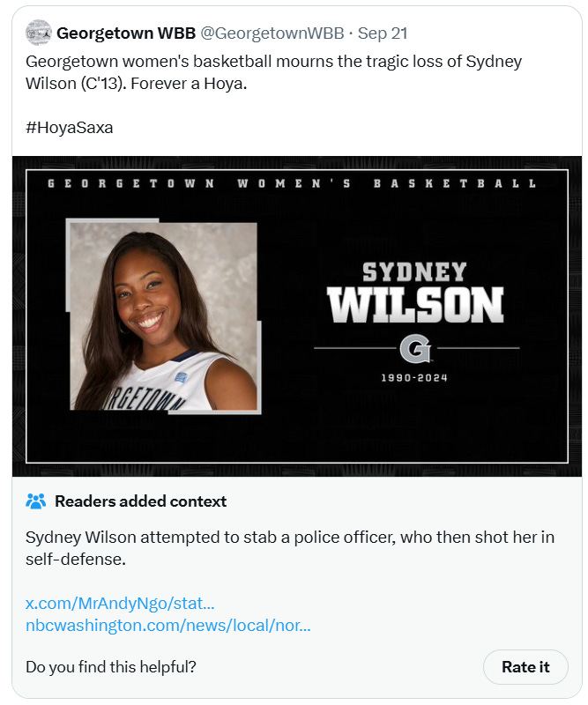588x705 pixels.
Task: Click the Georgetown Women's Basketball banner title
Action: 292,183
